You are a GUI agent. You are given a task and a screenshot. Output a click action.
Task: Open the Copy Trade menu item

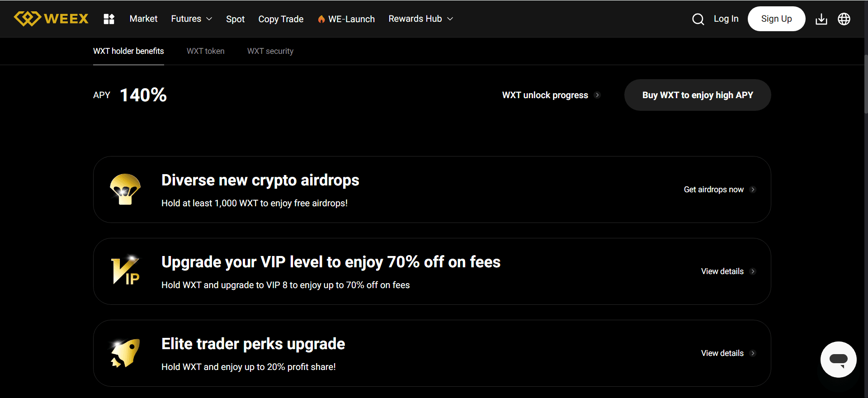[x=281, y=19]
